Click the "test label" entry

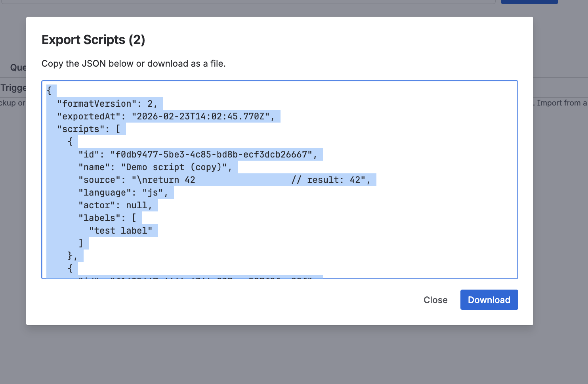coord(120,230)
